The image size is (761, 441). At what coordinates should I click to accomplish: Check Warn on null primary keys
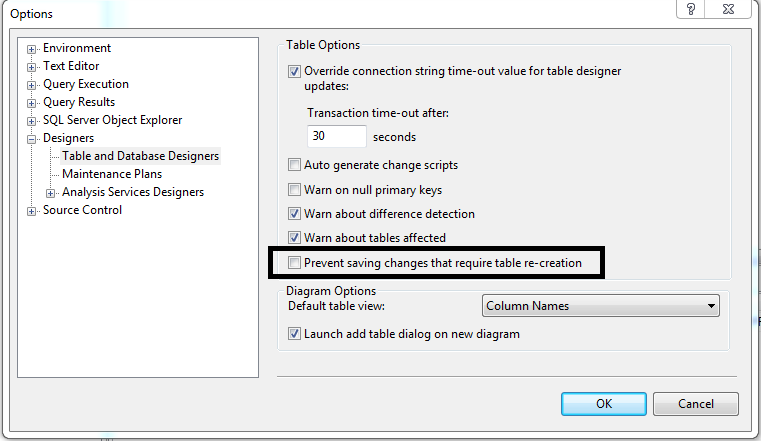pyautogui.click(x=294, y=189)
